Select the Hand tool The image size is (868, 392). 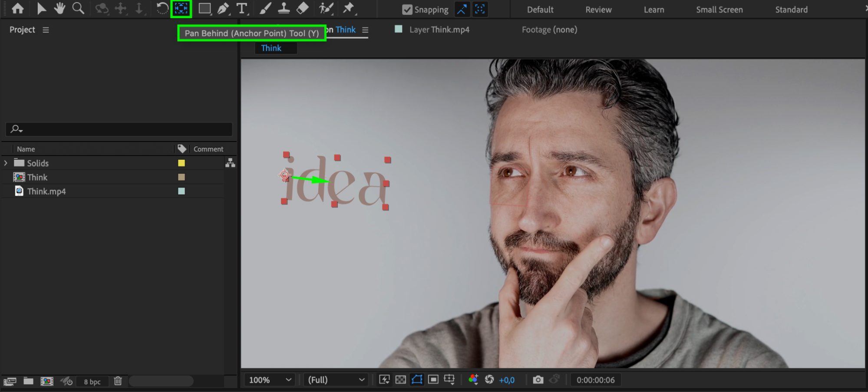[59, 9]
